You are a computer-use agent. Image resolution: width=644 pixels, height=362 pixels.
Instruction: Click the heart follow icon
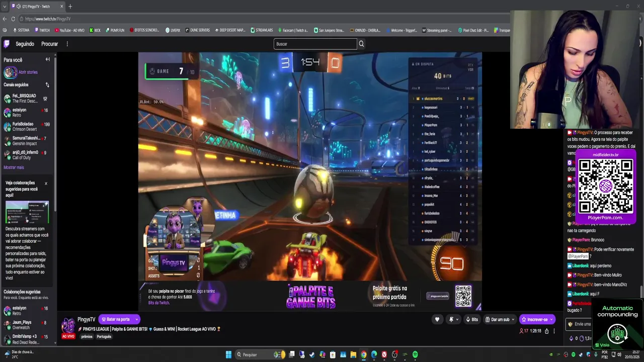[x=437, y=319]
